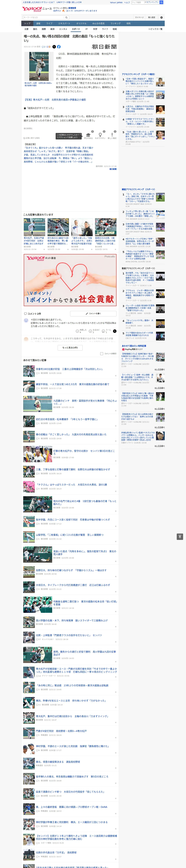Image resolution: width=186 pixels, height=868 pixels.
Task: Open Yahoo! JAPAN link at top right
Action: [116, 2]
